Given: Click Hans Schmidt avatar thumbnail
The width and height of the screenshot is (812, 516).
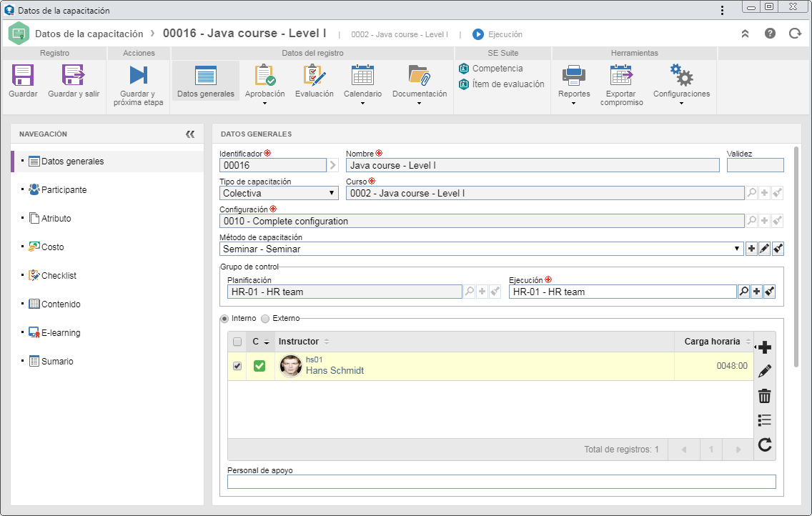Looking at the screenshot, I should (290, 366).
